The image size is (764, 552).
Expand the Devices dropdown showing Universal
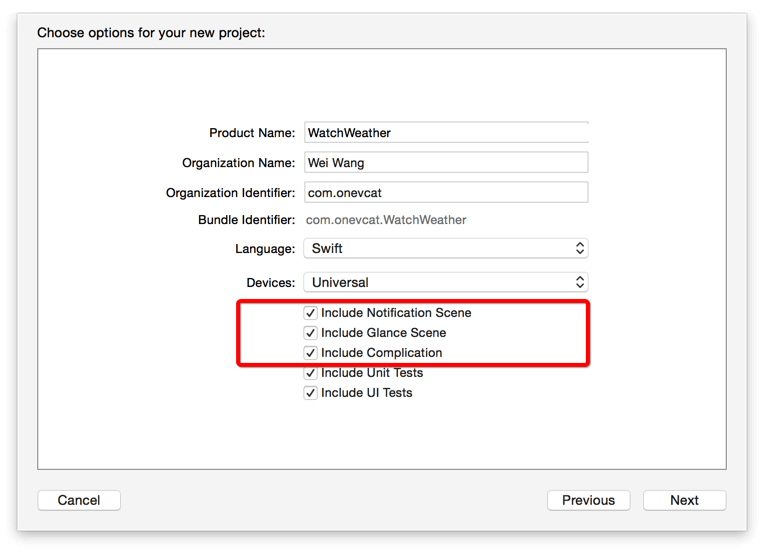[x=446, y=282]
